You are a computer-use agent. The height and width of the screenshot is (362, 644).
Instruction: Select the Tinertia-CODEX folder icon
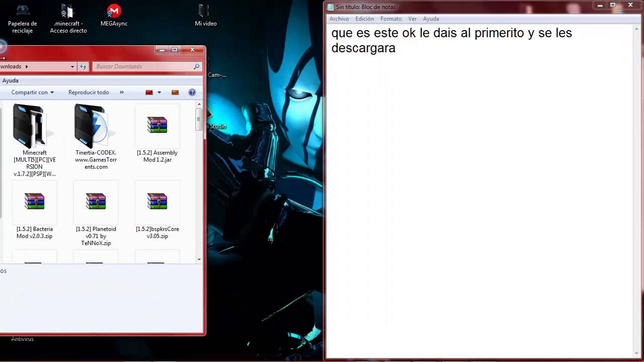tap(96, 137)
